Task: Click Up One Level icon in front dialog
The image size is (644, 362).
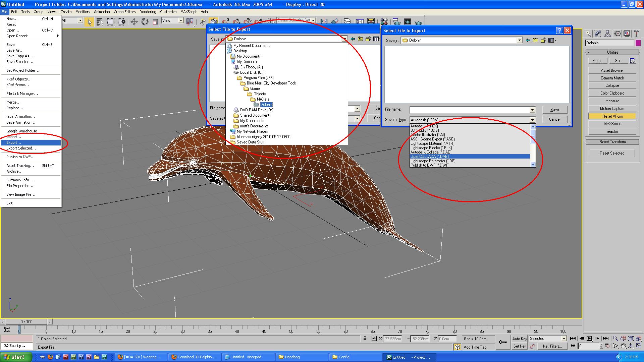Action: coord(535,40)
